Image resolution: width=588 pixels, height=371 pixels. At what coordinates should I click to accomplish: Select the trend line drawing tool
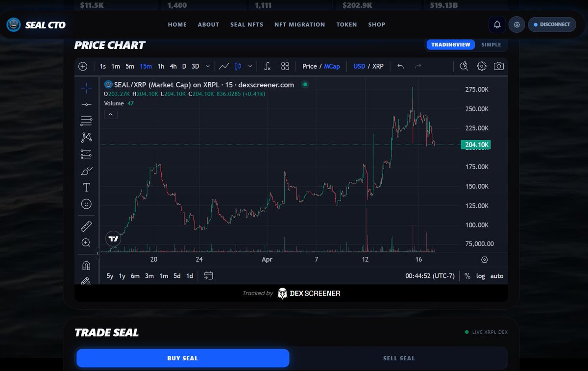point(86,104)
